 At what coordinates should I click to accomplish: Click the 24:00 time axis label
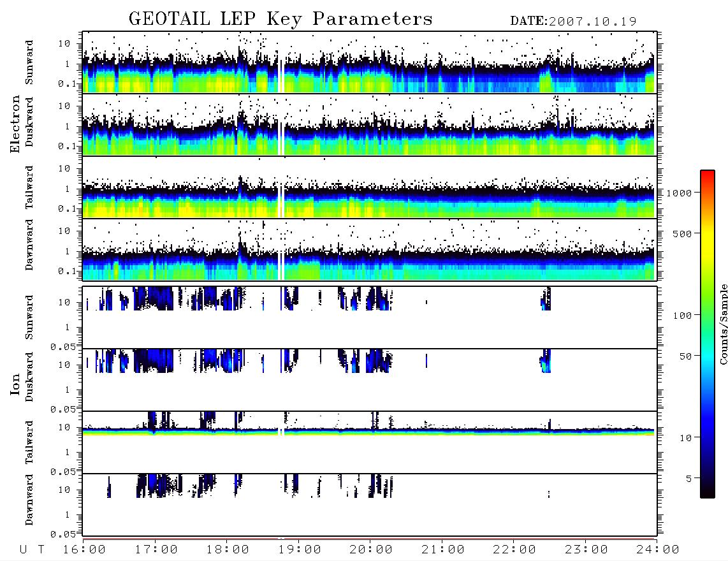658,550
